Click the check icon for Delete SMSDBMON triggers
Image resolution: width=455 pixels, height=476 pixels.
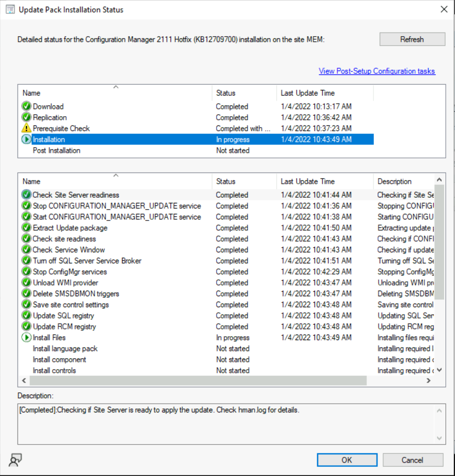click(26, 294)
